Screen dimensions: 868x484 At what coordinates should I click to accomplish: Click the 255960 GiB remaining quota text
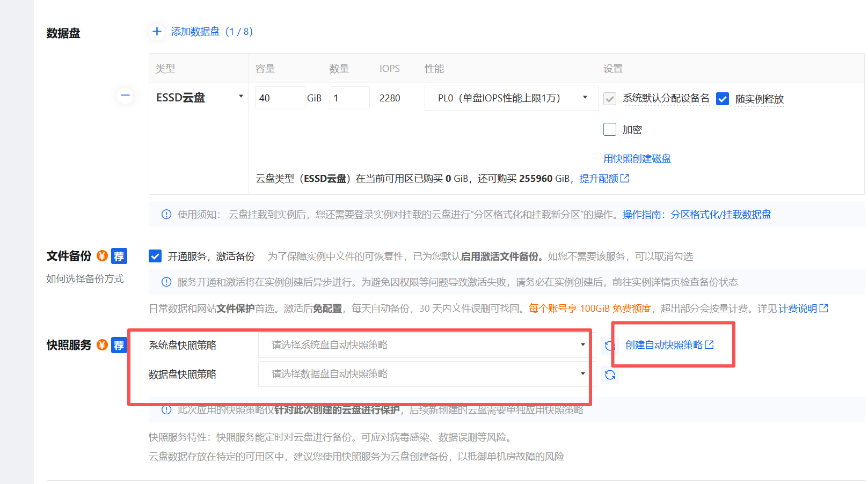click(x=544, y=179)
